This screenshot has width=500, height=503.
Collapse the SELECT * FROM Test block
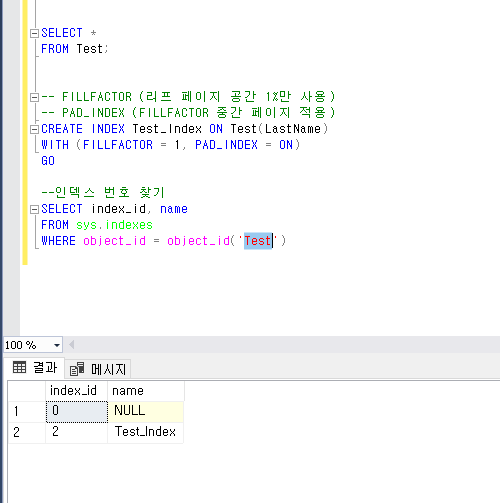(34, 33)
